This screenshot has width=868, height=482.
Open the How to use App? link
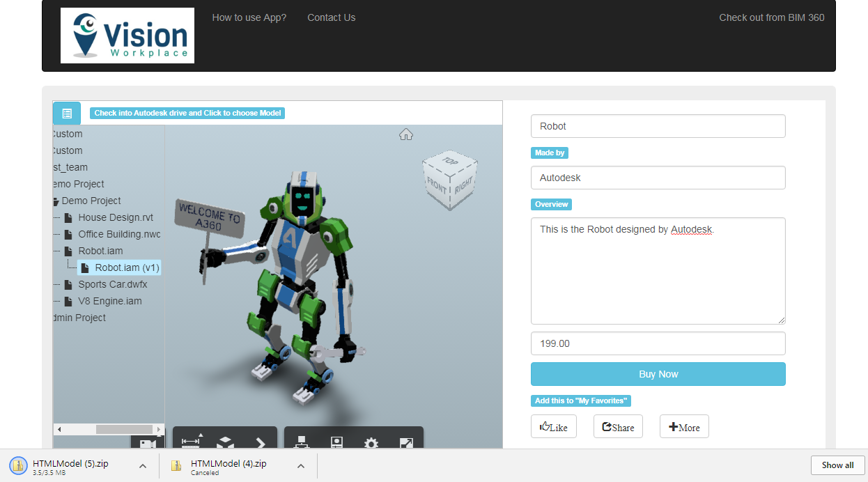pos(249,17)
